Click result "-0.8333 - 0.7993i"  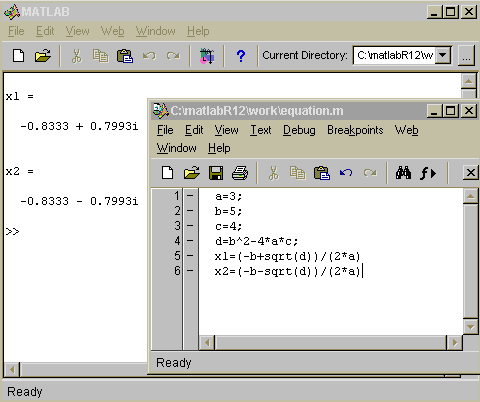pyautogui.click(x=79, y=201)
